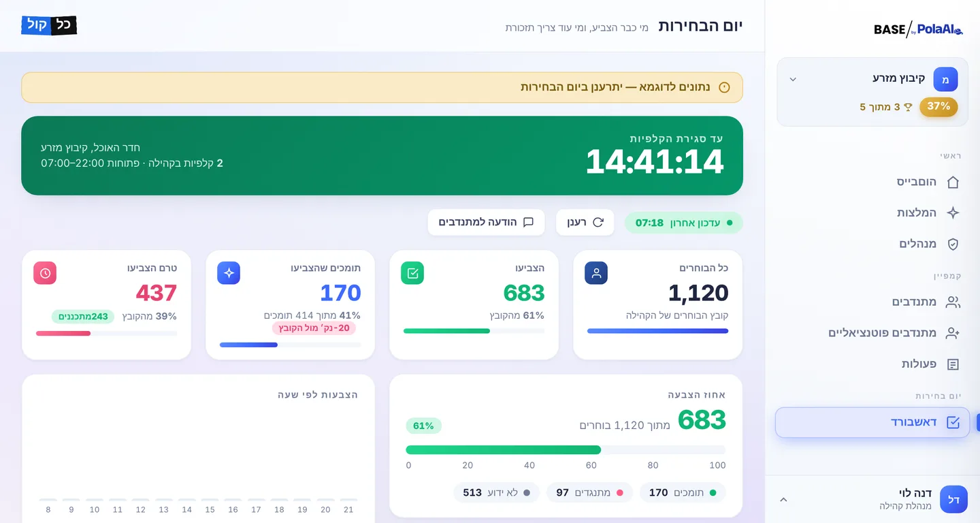Click the BASE by PolaAI logo

tap(918, 29)
